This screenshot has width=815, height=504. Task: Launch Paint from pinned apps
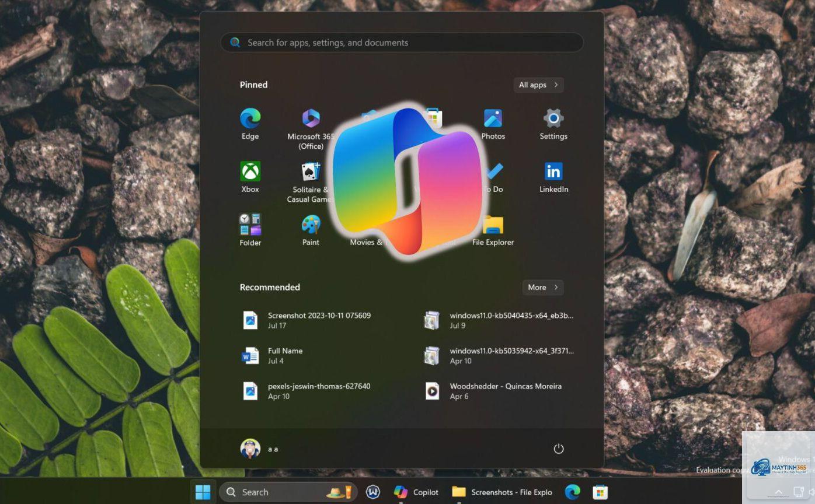coord(311,230)
